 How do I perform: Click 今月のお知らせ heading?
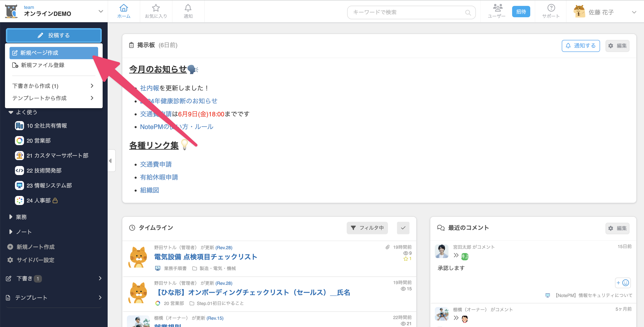tap(158, 69)
